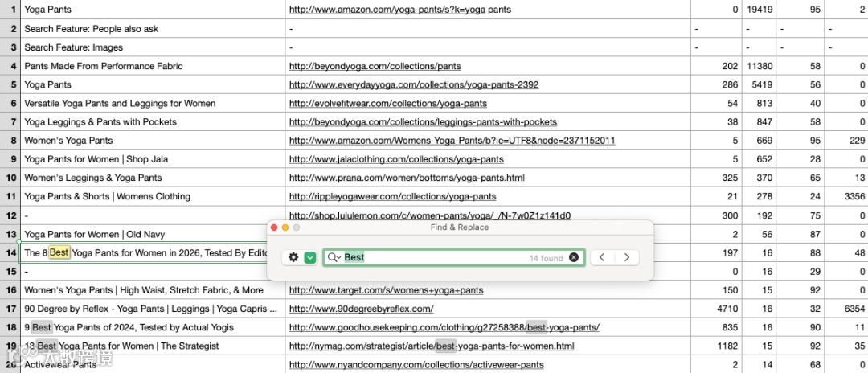Image resolution: width=868 pixels, height=373 pixels.
Task: Select row header 17
Action: click(10, 309)
